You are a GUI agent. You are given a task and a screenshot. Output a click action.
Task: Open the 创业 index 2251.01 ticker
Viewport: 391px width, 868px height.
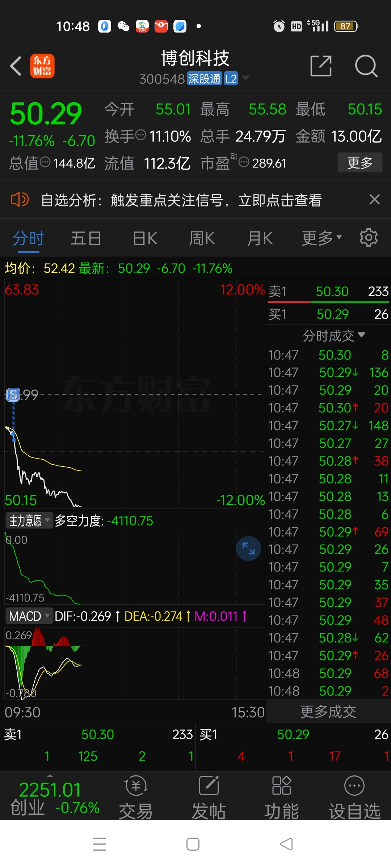pyautogui.click(x=54, y=799)
